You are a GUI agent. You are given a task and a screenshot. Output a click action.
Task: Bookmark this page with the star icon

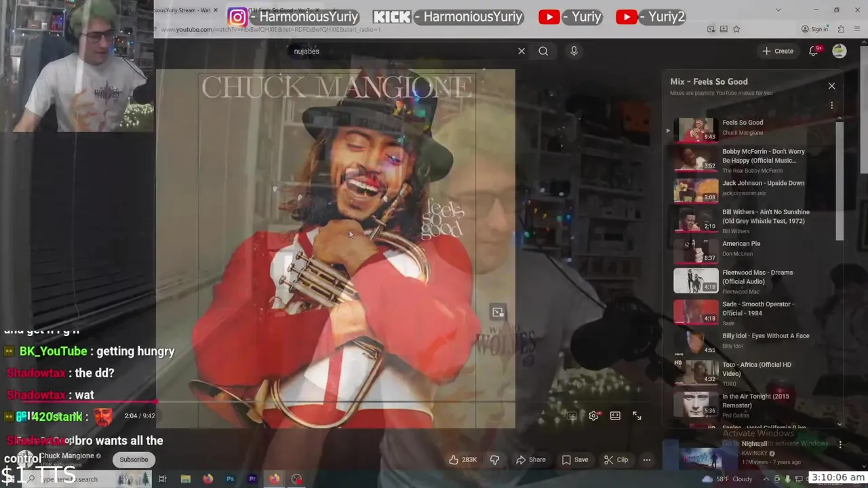736,29
